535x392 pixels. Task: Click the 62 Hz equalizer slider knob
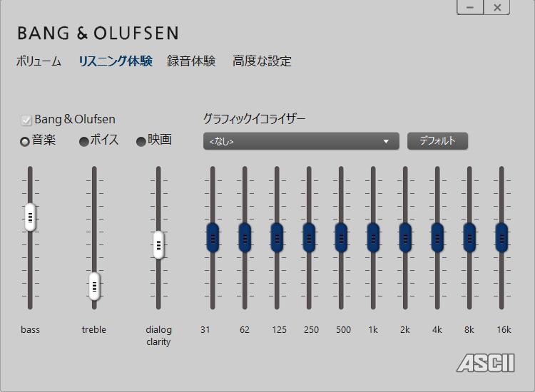pos(245,237)
